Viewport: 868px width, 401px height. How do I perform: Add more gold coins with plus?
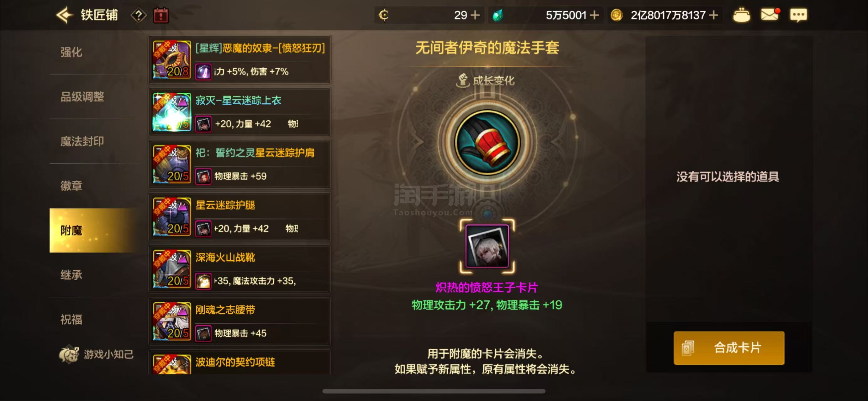pos(713,15)
